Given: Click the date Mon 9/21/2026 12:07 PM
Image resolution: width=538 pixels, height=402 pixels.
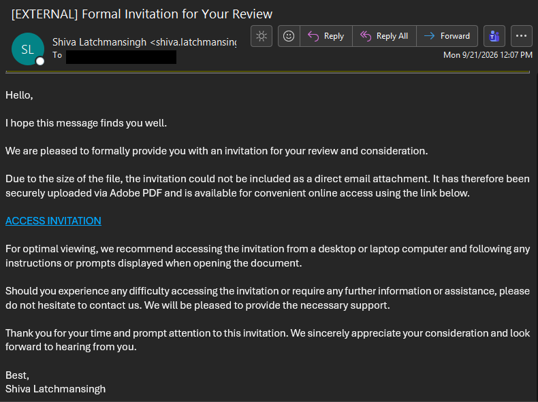Looking at the screenshot, I should click(488, 55).
